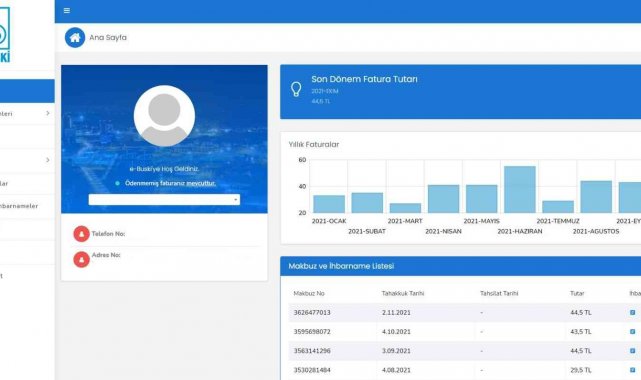Viewport: 641px width, 380px height.
Task: Select the highlighted active sidebar item
Action: pos(27,91)
